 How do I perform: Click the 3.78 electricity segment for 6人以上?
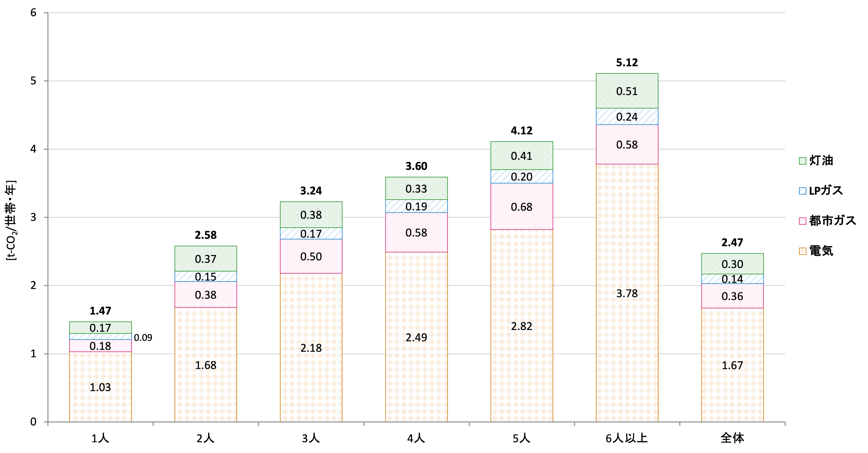627,293
